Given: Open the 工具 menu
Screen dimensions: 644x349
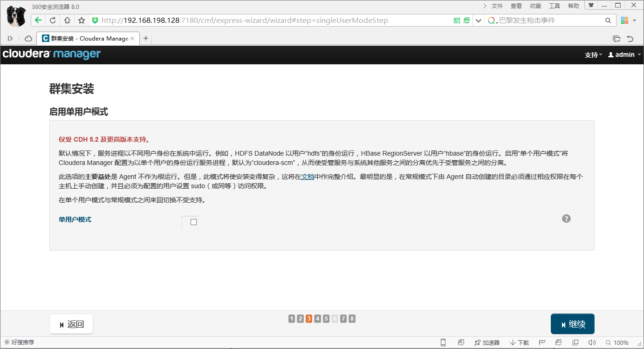Looking at the screenshot, I should pyautogui.click(x=555, y=6).
